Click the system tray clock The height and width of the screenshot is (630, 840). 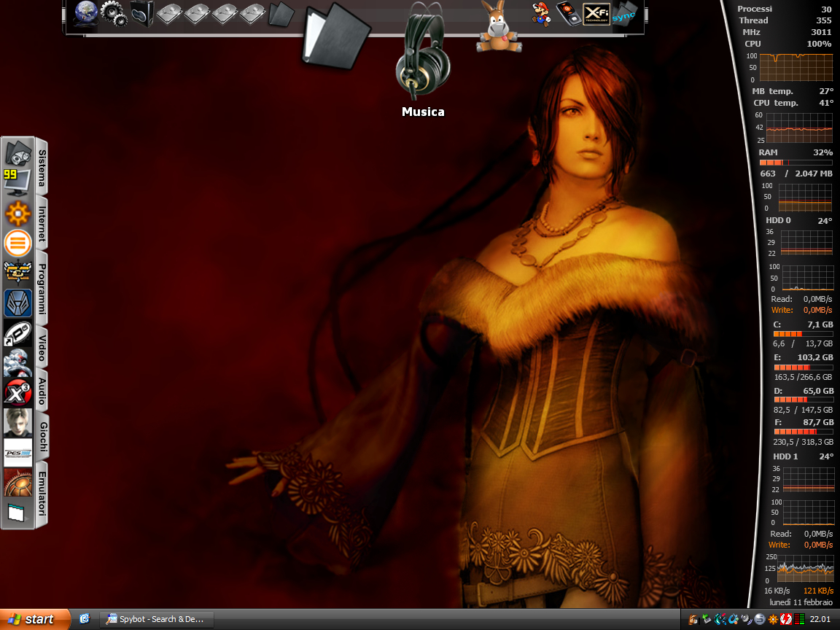(820, 619)
